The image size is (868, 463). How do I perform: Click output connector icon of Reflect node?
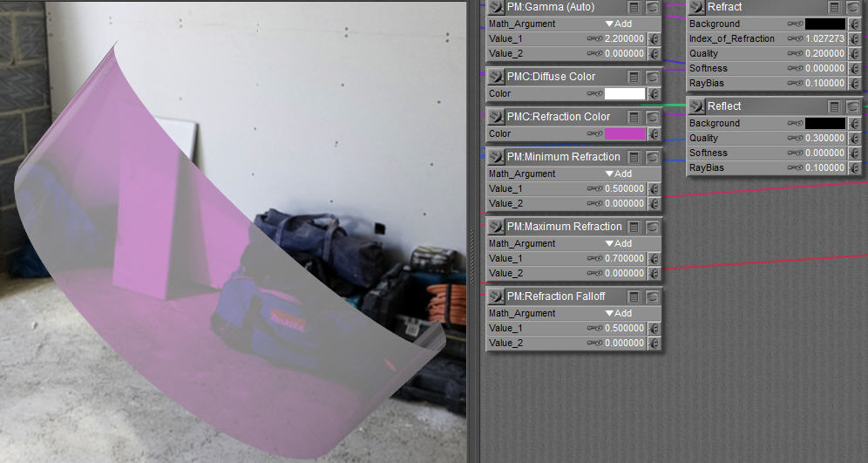697,106
